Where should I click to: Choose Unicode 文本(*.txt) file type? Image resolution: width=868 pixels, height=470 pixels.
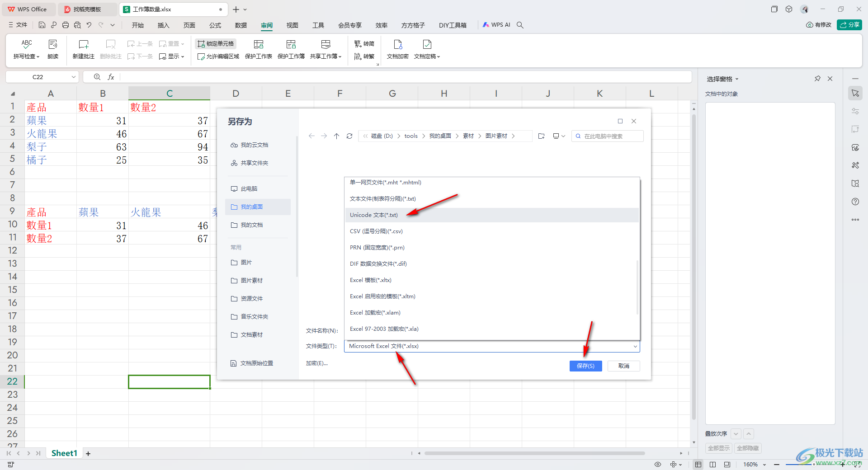pyautogui.click(x=492, y=215)
